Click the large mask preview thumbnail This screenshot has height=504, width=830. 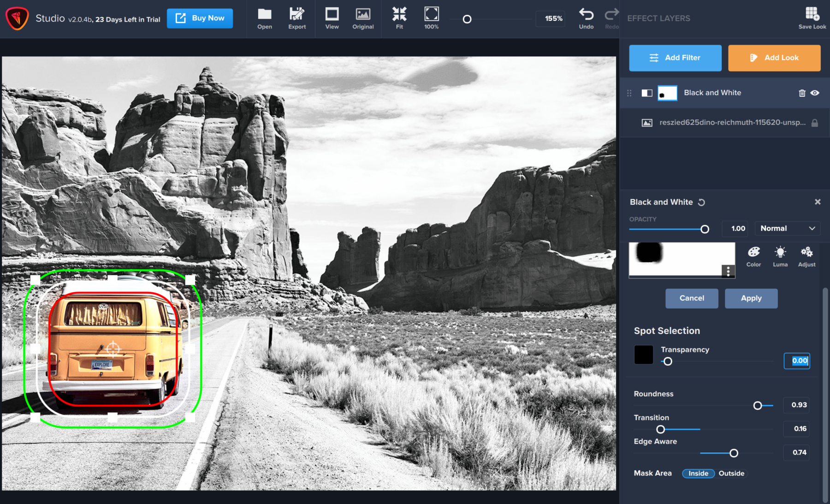click(x=682, y=260)
